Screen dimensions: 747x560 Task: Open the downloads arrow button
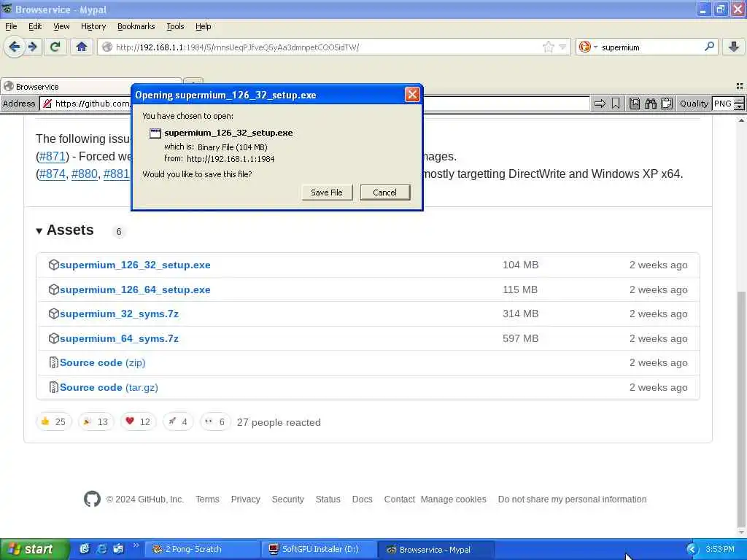[734, 46]
